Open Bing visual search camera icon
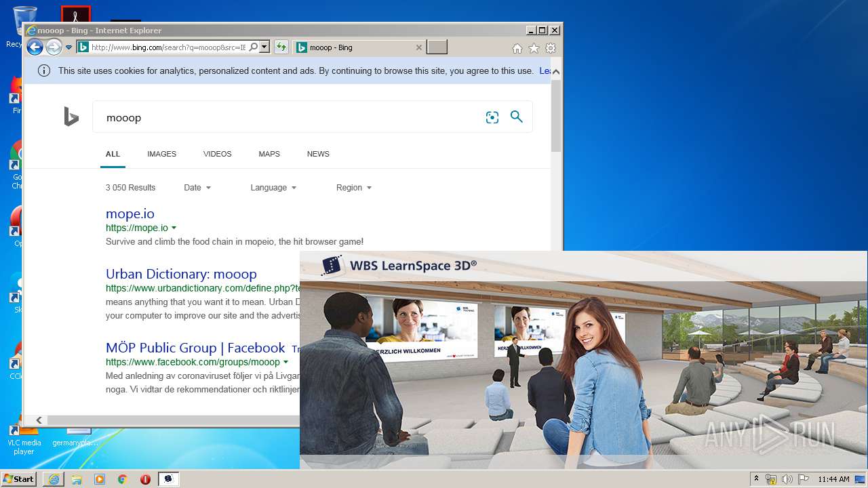This screenshot has height=488, width=868. point(492,117)
